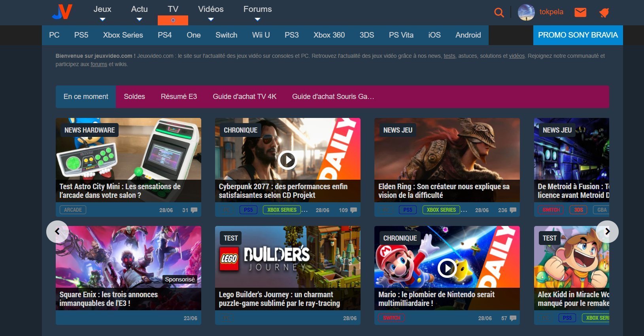Select the Wii U platform
This screenshot has width=644, height=336.
[x=261, y=35]
